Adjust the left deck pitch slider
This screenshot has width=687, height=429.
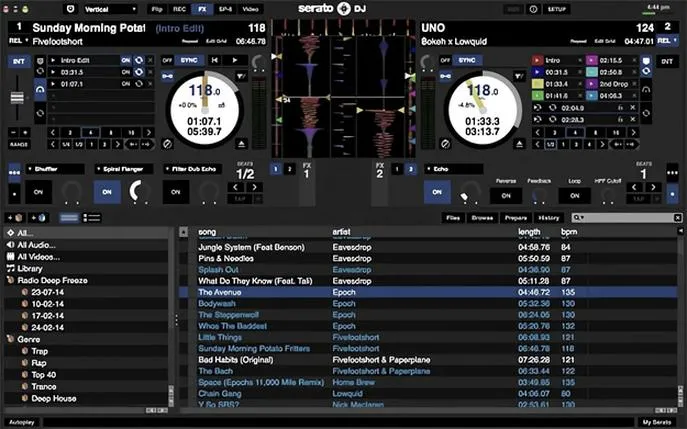tap(17, 97)
